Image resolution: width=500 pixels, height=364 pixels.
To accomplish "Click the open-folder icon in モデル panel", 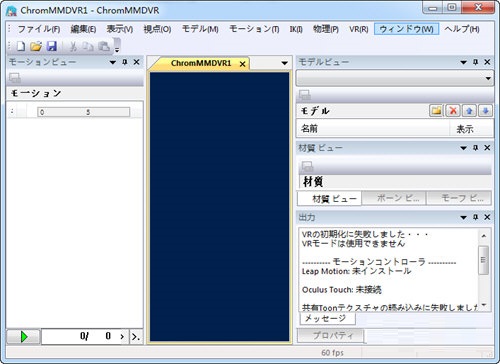I will tap(436, 110).
